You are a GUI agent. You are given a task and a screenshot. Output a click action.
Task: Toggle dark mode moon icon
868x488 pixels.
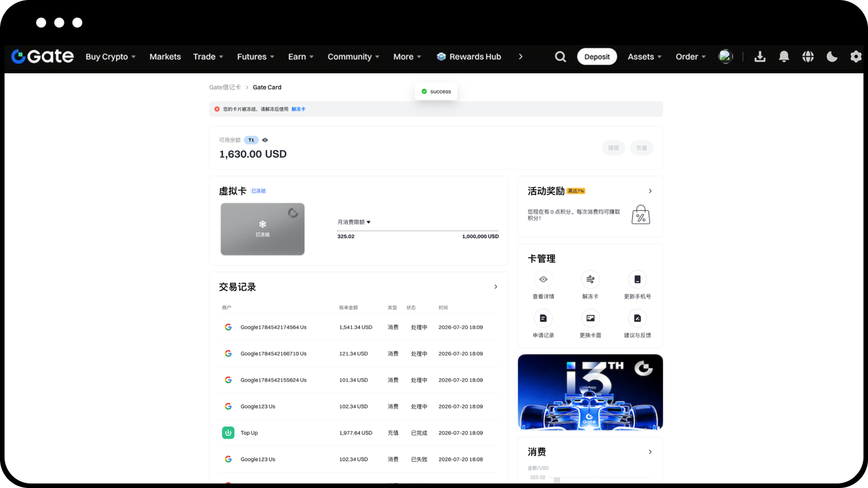832,57
